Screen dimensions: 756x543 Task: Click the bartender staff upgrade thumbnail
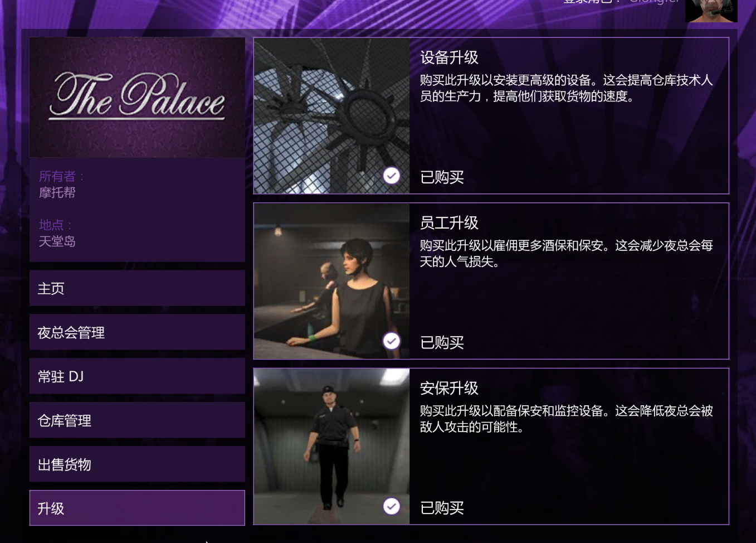[331, 281]
